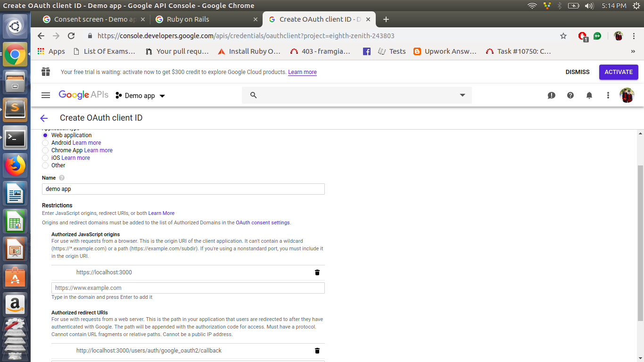The width and height of the screenshot is (644, 362).
Task: Open the Google account avatar in console header
Action: coord(627,95)
